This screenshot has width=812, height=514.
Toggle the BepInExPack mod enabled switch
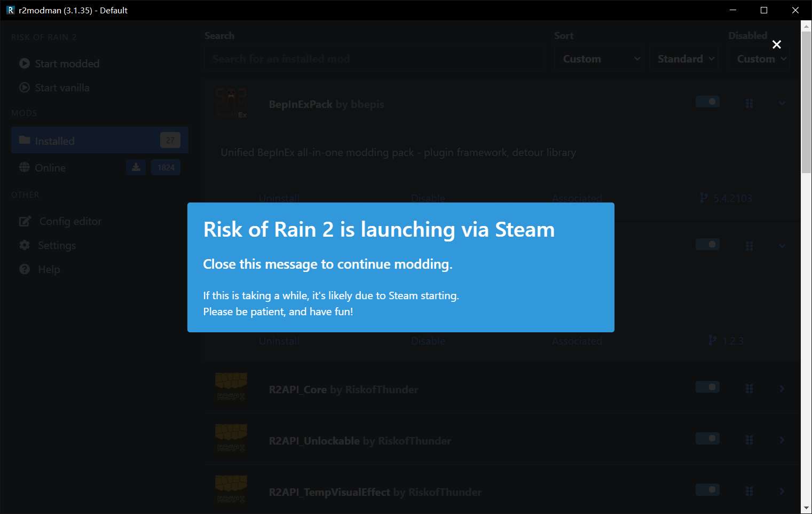tap(707, 102)
